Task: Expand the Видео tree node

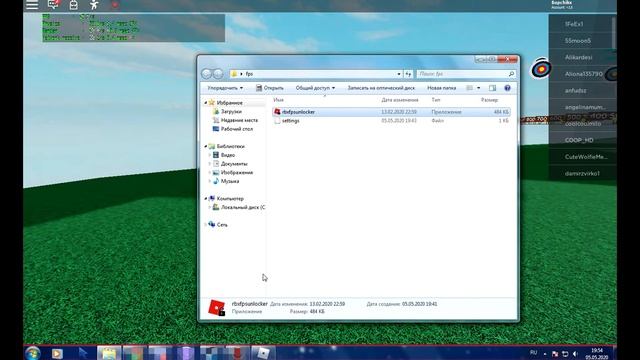Action: click(210, 155)
